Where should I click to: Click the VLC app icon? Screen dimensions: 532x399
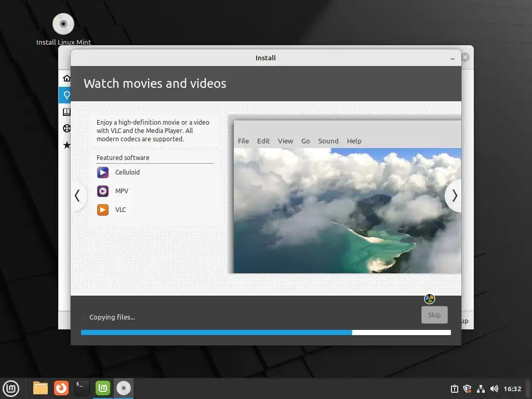click(103, 210)
